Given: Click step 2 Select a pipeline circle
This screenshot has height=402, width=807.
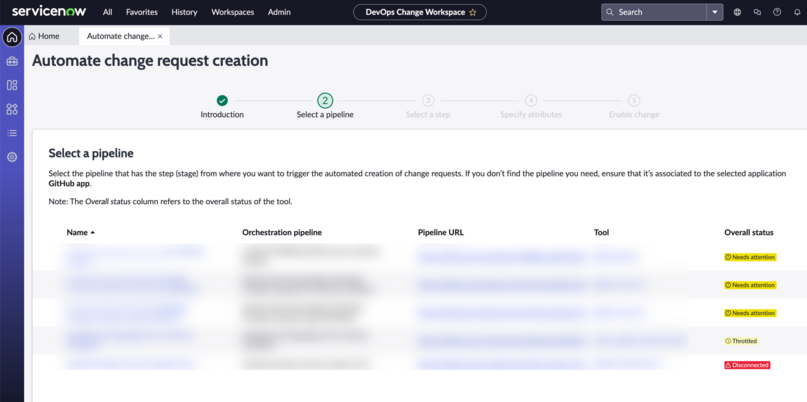Looking at the screenshot, I should 325,100.
